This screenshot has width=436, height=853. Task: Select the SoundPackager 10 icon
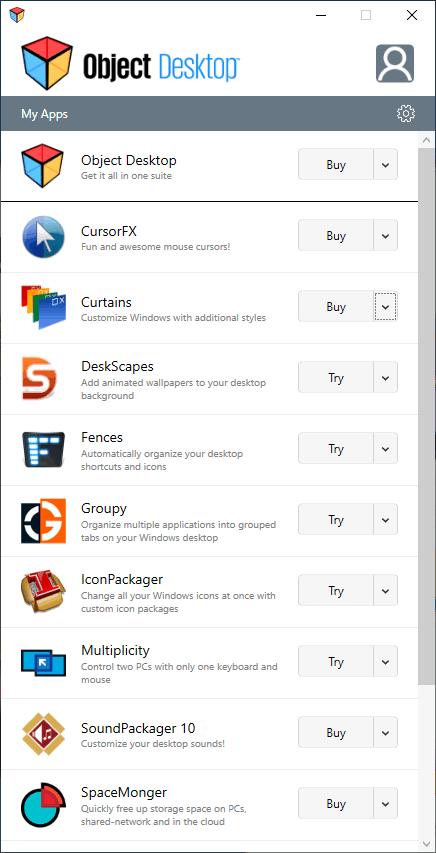pos(44,734)
